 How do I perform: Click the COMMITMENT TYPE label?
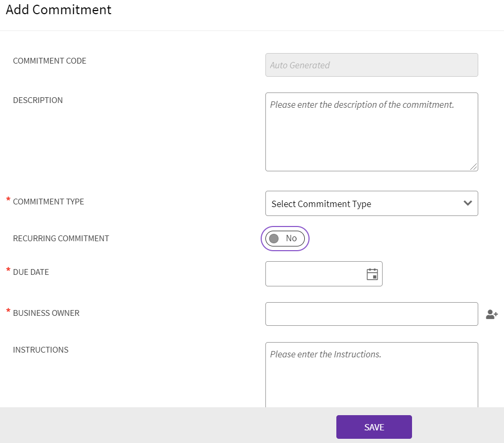[x=48, y=202]
